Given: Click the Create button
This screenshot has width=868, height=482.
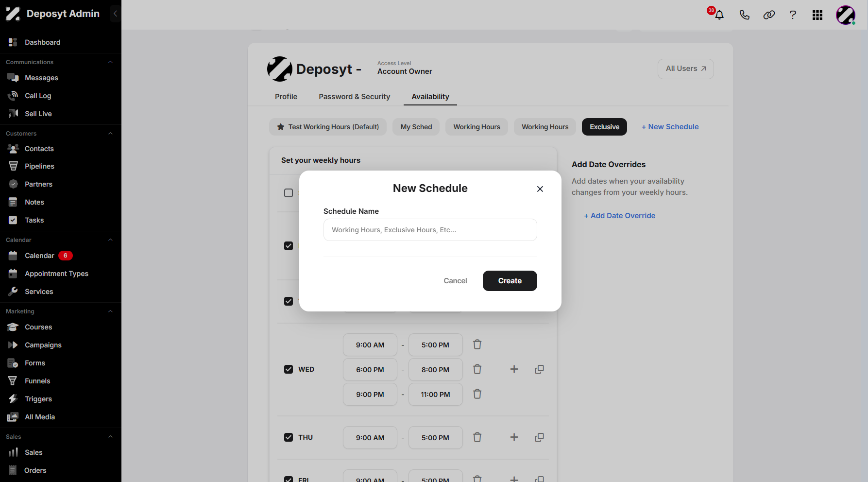Looking at the screenshot, I should 510,281.
